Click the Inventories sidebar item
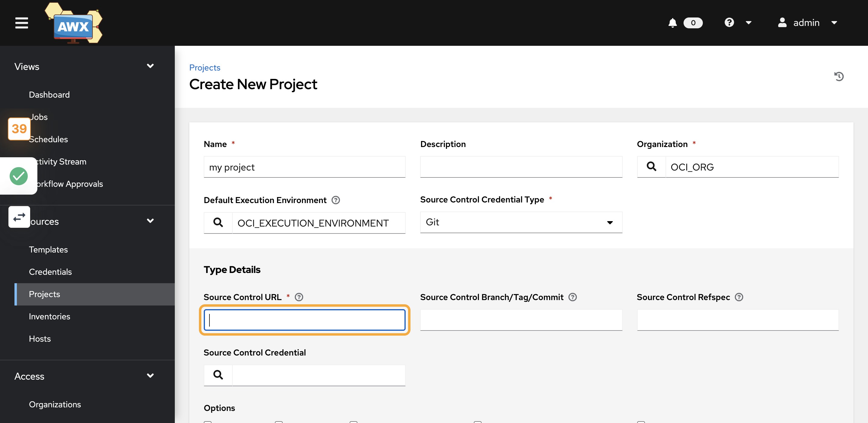Viewport: 868px width, 423px height. pos(50,315)
